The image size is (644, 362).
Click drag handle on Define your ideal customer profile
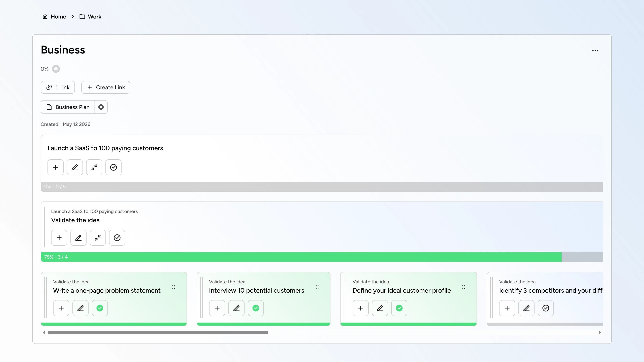463,287
